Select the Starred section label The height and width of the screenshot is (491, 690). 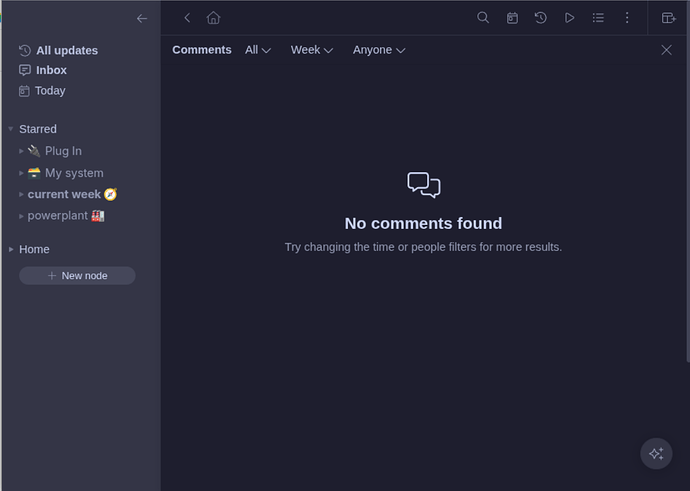38,129
